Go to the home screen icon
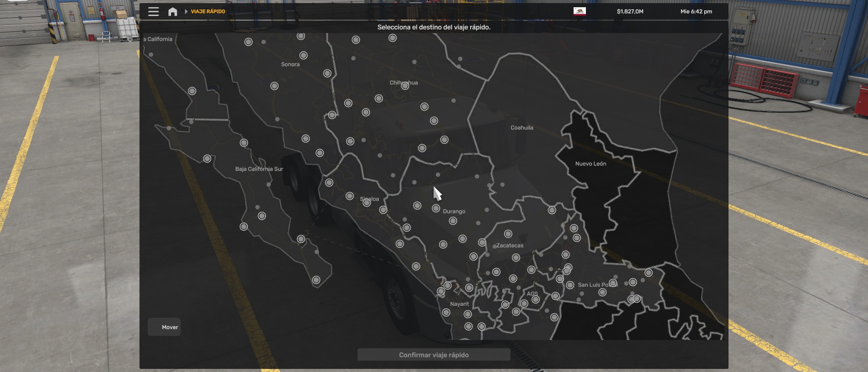This screenshot has height=372, width=868. (173, 11)
